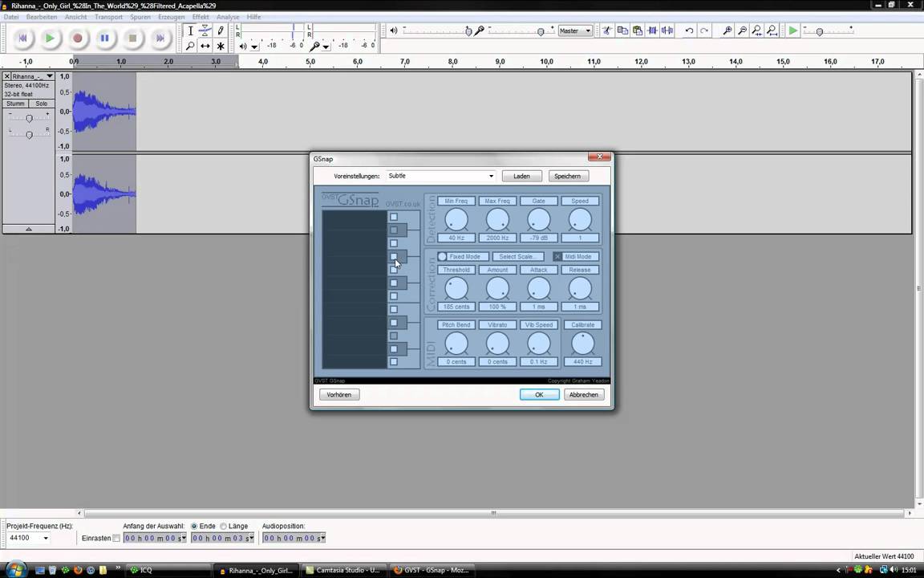Click the Skip to End transport button

point(160,38)
